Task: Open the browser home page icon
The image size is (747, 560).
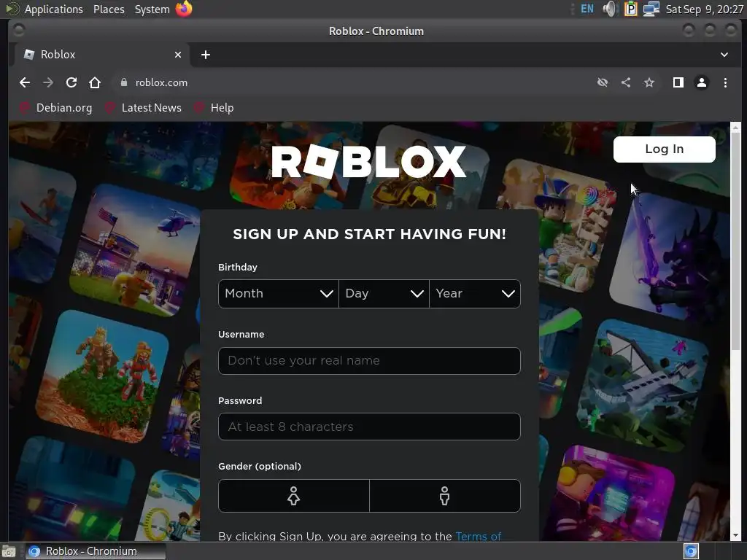Action: [95, 82]
